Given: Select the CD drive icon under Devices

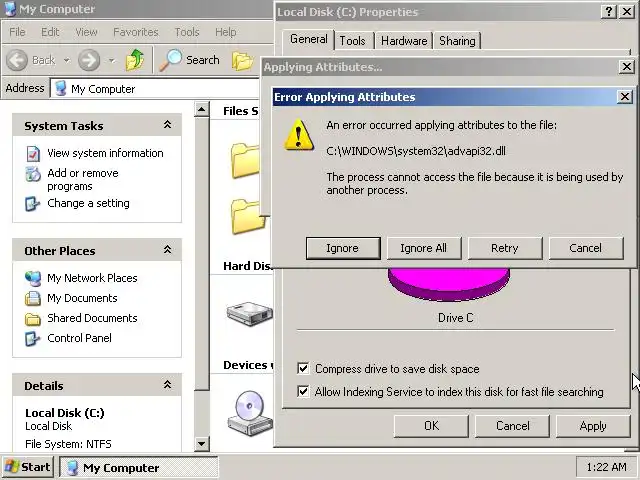Looking at the screenshot, I should click(x=250, y=413).
